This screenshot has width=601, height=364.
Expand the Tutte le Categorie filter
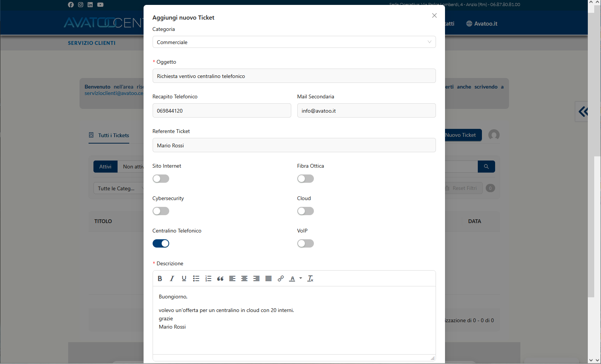[x=118, y=188]
